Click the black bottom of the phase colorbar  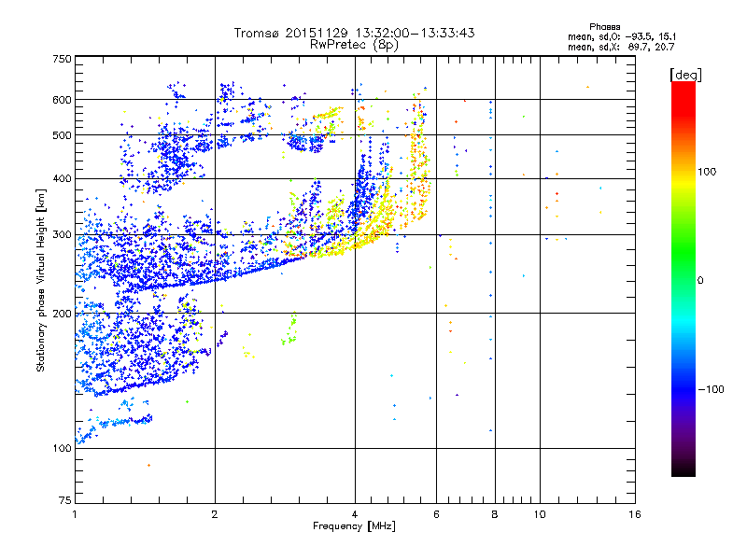684,469
